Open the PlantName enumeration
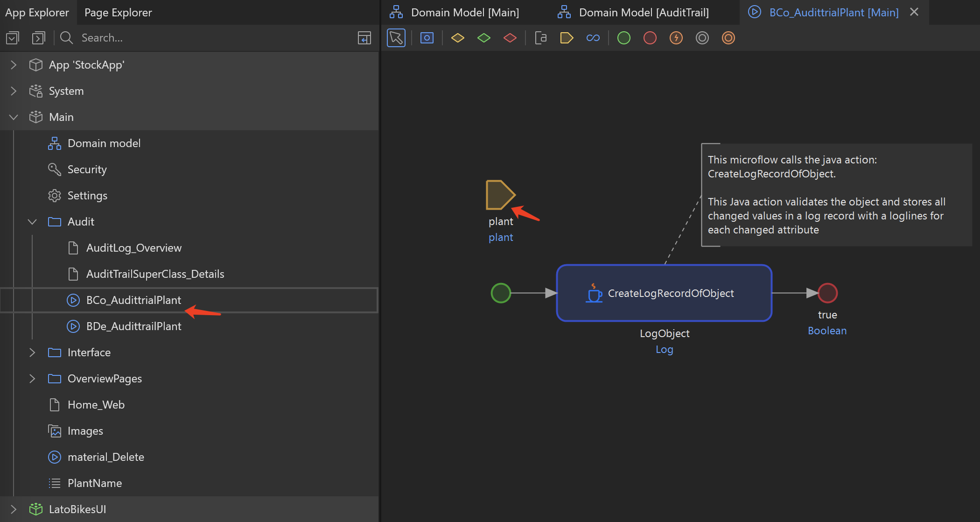The height and width of the screenshot is (522, 980). [x=95, y=483]
